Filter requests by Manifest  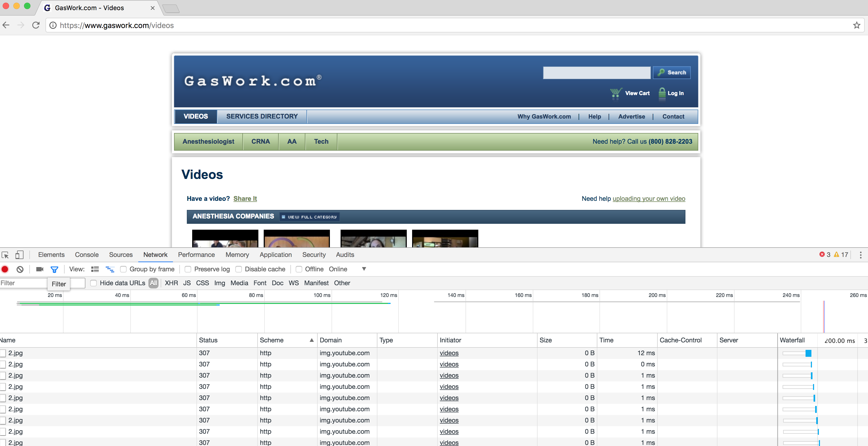316,283
